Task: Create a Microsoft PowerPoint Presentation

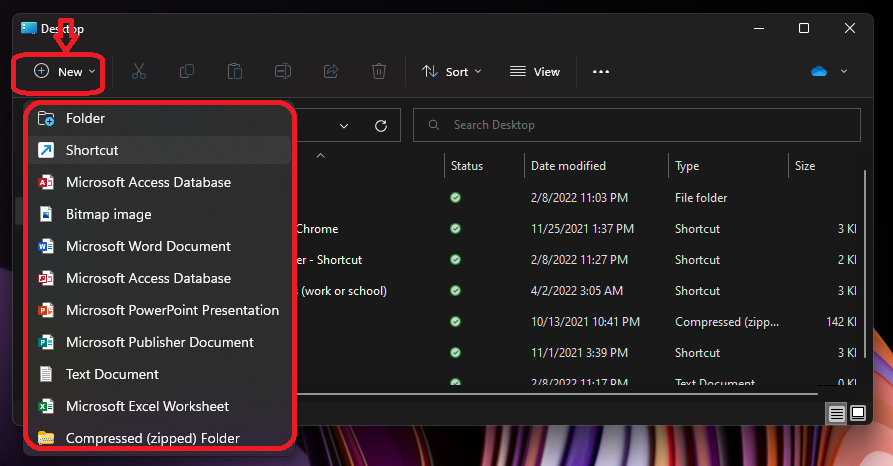Action: click(x=160, y=310)
